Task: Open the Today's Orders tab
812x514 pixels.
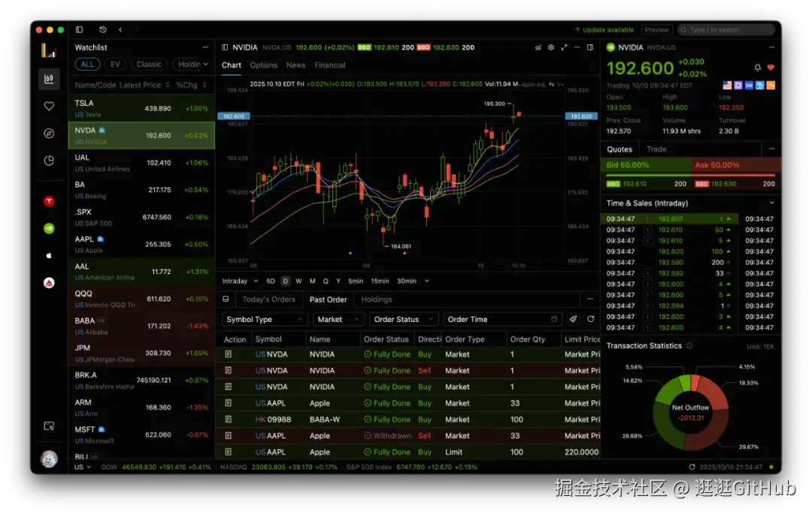Action: pyautogui.click(x=268, y=299)
